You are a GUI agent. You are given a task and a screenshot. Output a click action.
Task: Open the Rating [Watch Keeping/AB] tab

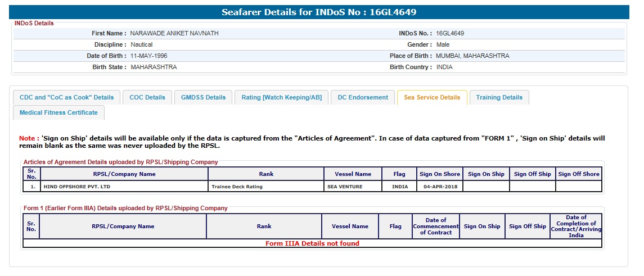pyautogui.click(x=281, y=97)
